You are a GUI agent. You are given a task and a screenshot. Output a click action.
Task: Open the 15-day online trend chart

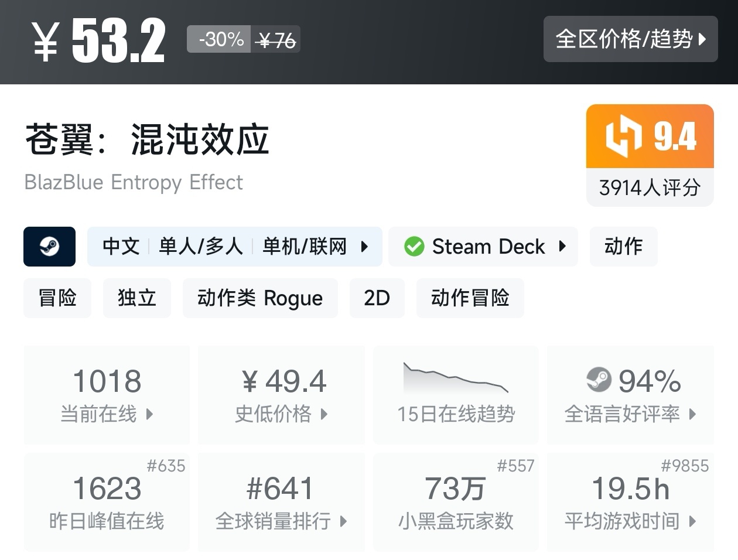click(456, 378)
